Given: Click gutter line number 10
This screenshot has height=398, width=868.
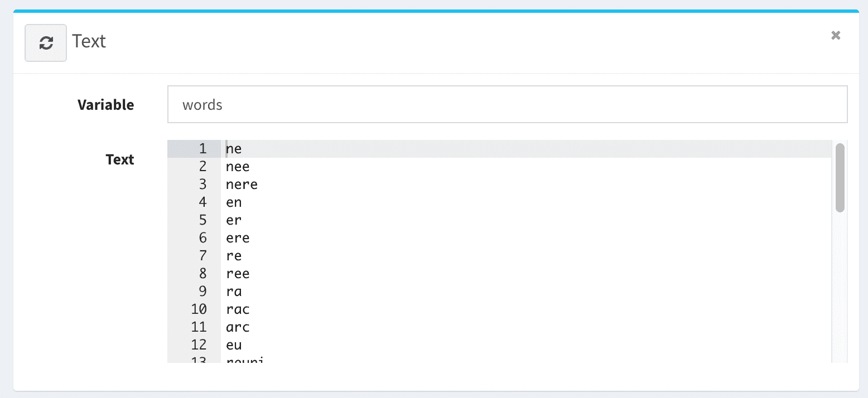Looking at the screenshot, I should pos(199,309).
